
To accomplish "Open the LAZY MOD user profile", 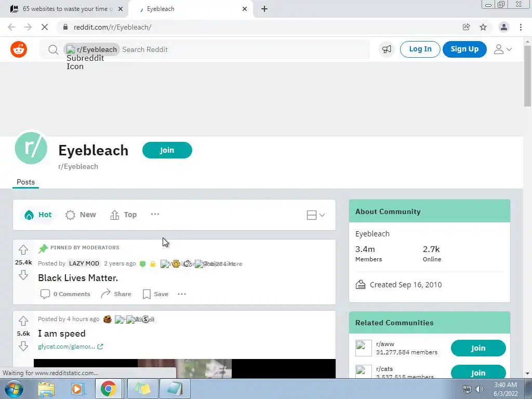I will [84, 263].
